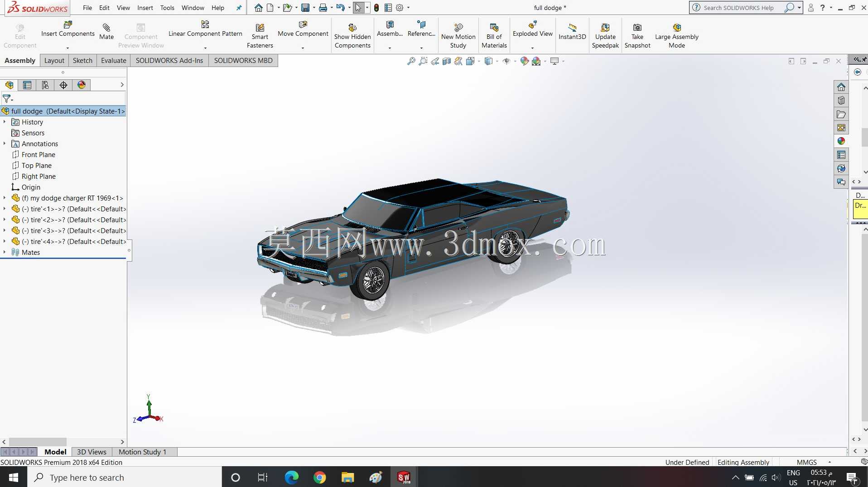The width and height of the screenshot is (868, 487).
Task: Expand the History tree node
Action: (x=5, y=122)
